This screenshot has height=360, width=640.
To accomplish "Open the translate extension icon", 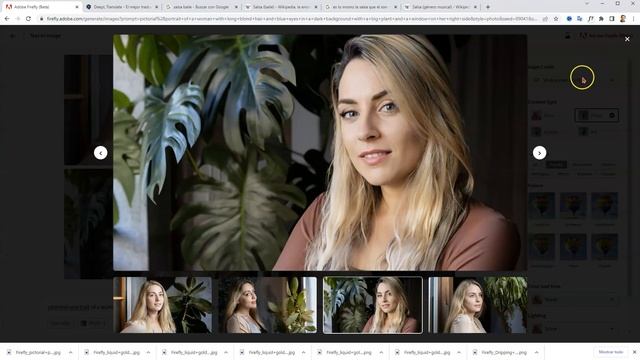I will click(579, 19).
